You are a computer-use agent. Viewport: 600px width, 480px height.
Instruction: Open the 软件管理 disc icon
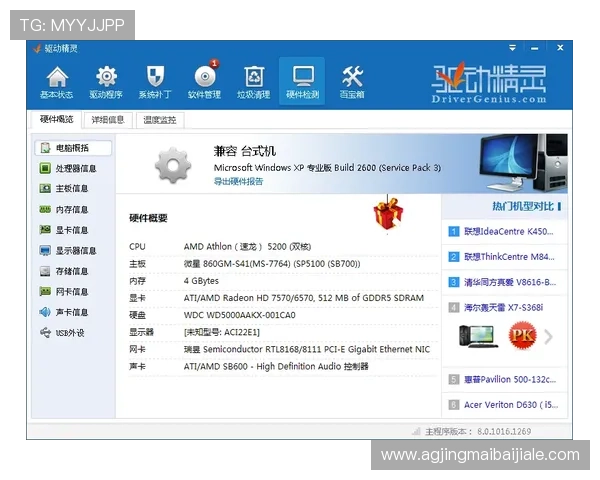click(x=204, y=82)
